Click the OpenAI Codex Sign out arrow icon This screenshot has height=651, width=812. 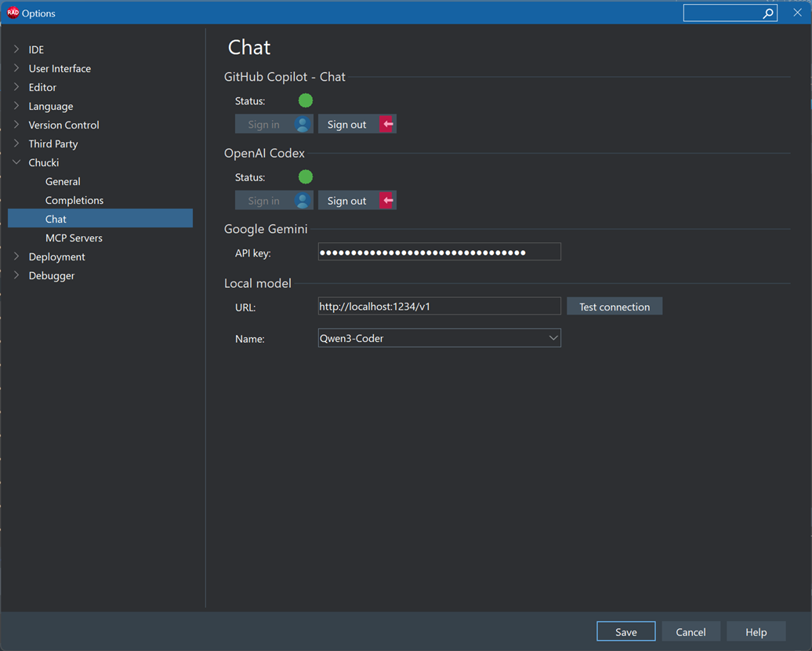[x=386, y=200]
